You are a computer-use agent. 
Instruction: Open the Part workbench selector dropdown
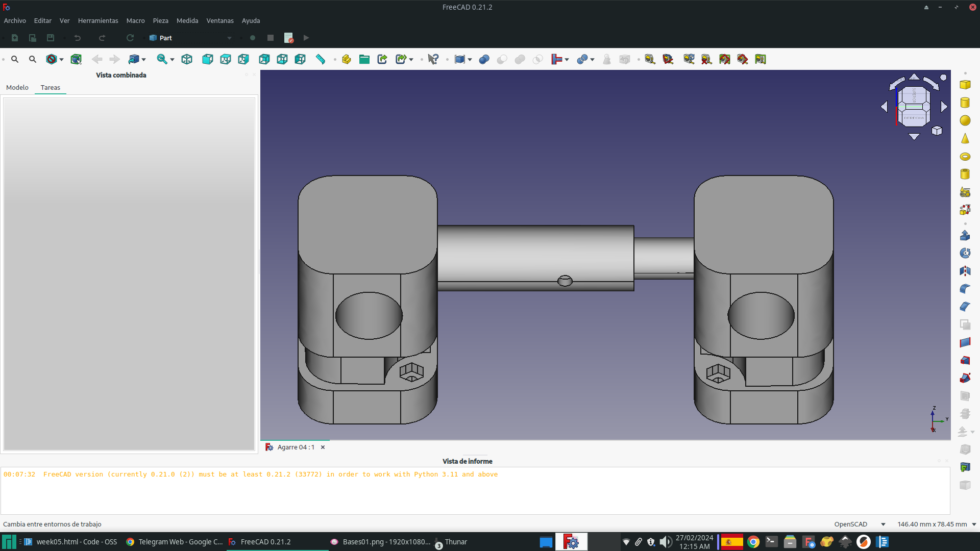click(x=190, y=38)
